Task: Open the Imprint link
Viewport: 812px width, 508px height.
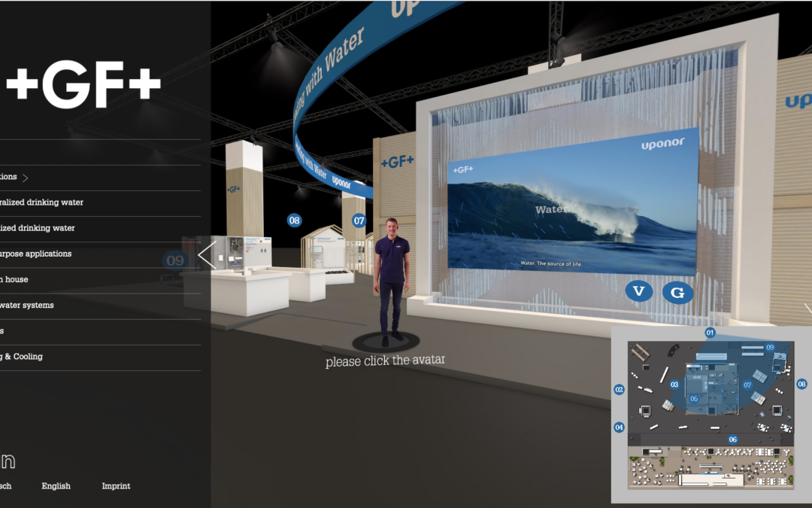Action: (x=116, y=486)
